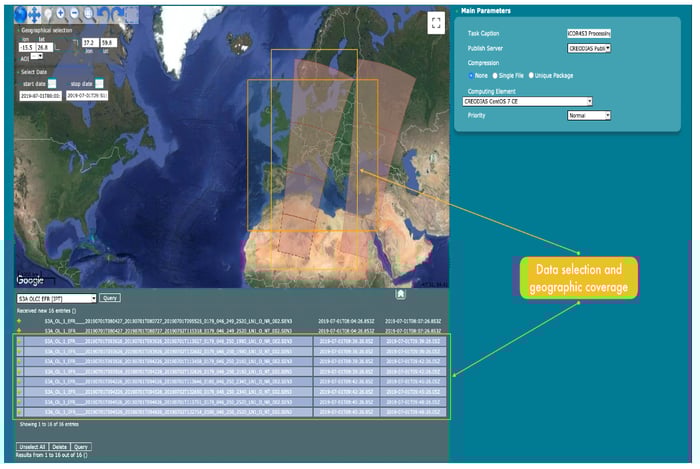The width and height of the screenshot is (700, 469).
Task: Click the undo previous view arrow
Action: coord(103,15)
